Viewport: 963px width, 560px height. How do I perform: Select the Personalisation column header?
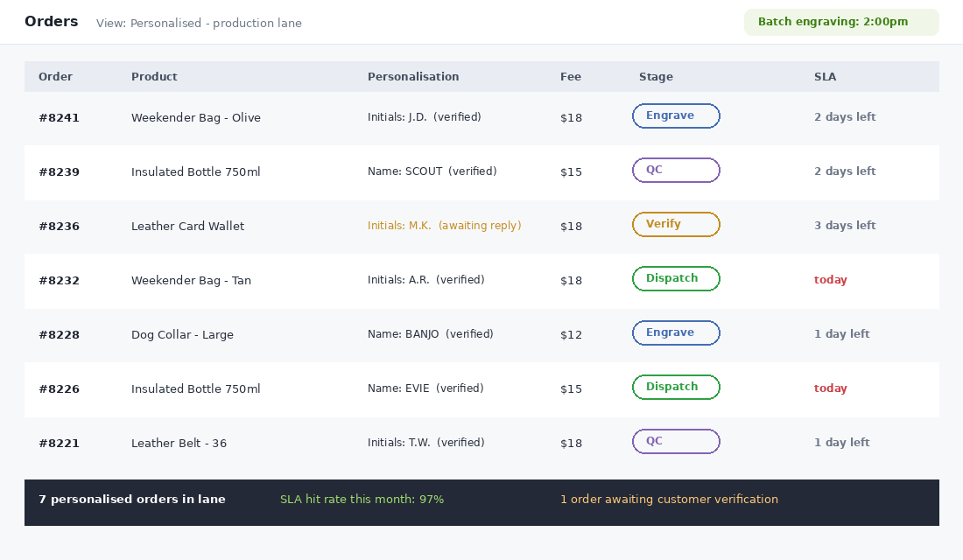click(x=413, y=77)
